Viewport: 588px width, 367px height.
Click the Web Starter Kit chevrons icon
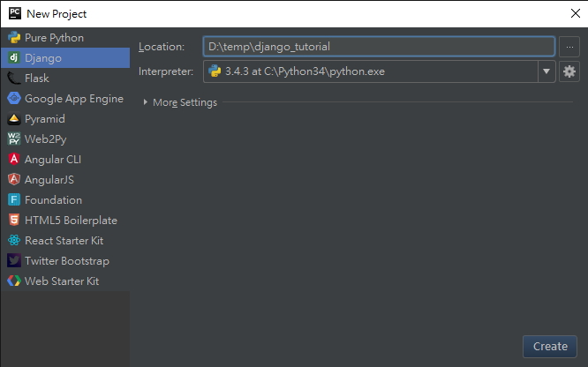pyautogui.click(x=14, y=281)
